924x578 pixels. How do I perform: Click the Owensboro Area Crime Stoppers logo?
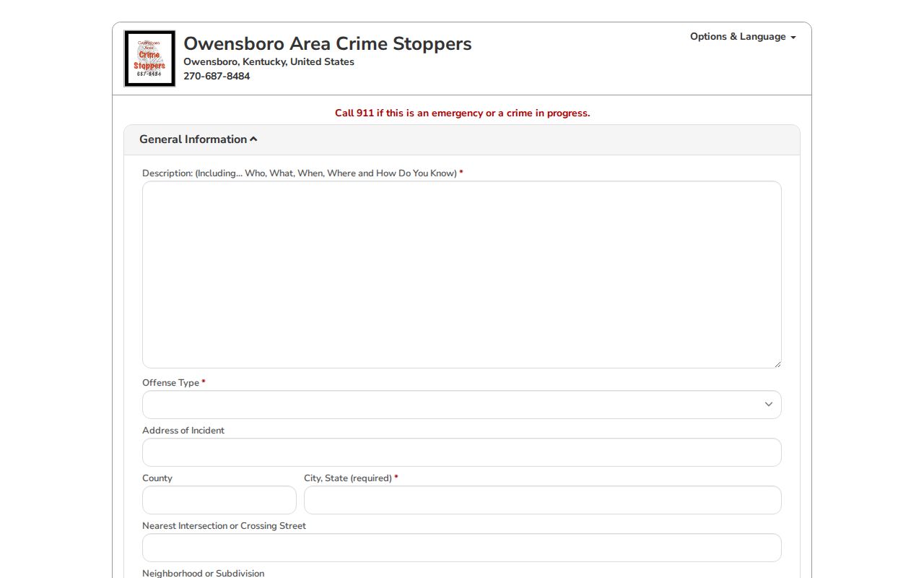tap(149, 59)
